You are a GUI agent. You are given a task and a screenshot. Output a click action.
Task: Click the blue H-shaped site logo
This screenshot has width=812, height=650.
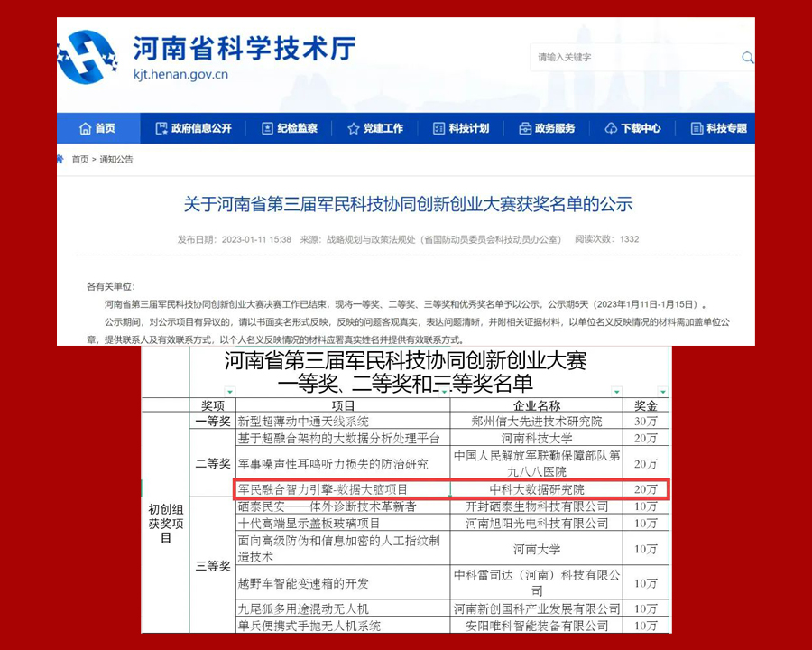[87, 57]
